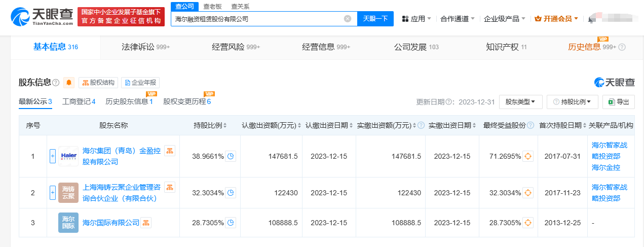This screenshot has height=247, width=644.
Task: Click the 天眼一下 search button
Action: (x=375, y=19)
